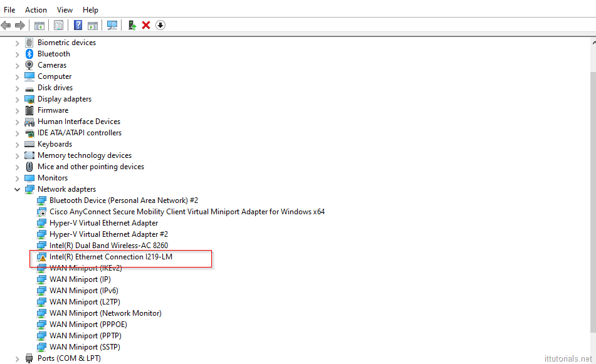Click the Firmware chip icon
The height and width of the screenshot is (364, 596).
pyautogui.click(x=29, y=110)
